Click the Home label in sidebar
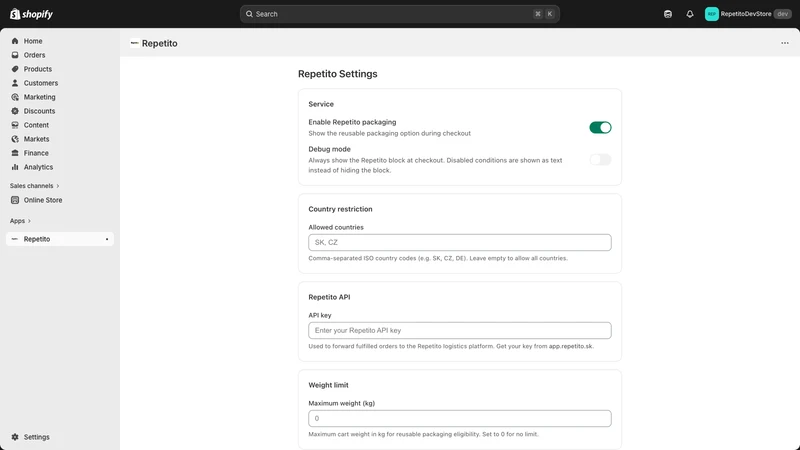800x450 pixels. click(x=33, y=41)
